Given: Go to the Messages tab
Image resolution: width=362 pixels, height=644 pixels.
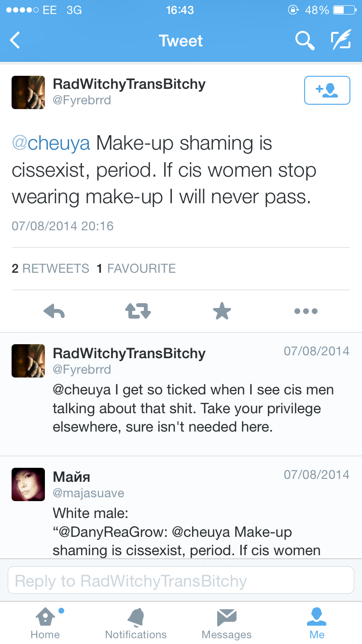Looking at the screenshot, I should [226, 623].
